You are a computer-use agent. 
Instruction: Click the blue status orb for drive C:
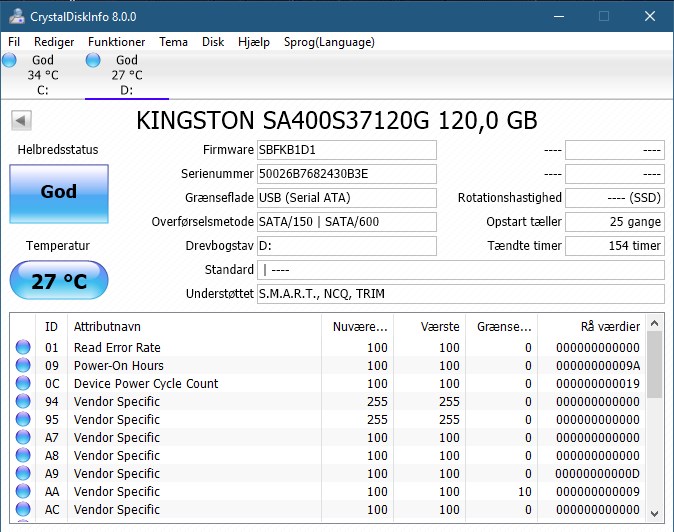pyautogui.click(x=9, y=60)
